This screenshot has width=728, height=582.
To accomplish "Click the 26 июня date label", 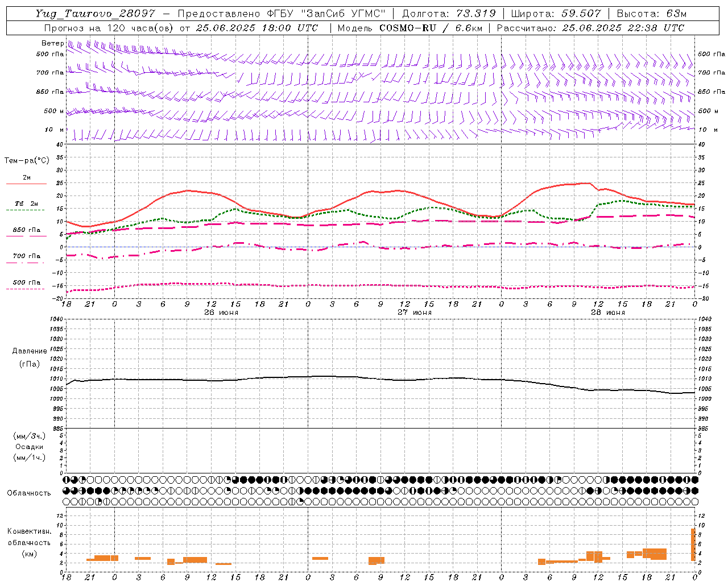I will coord(221,313).
